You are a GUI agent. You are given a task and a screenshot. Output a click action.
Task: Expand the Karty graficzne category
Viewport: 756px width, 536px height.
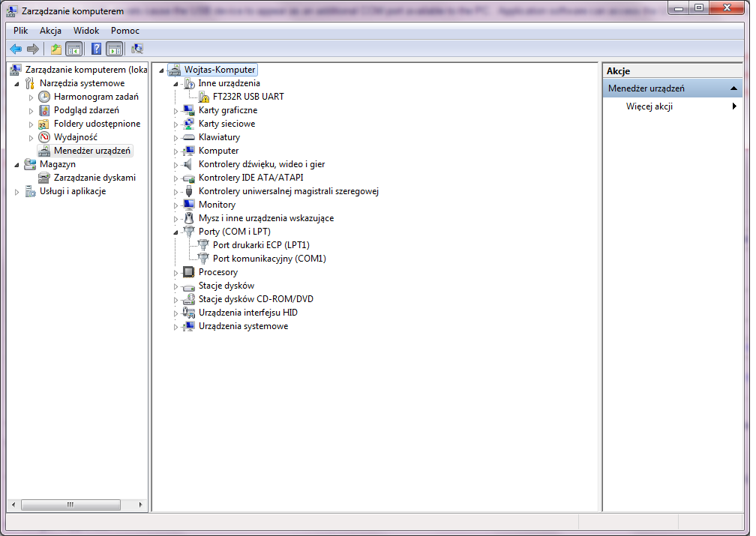tap(176, 111)
